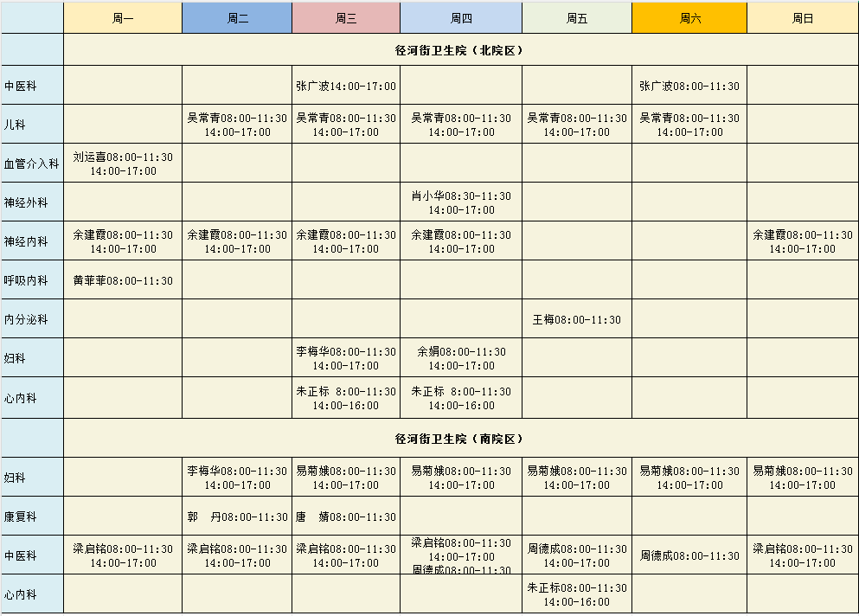Select 余建霞 Sunday neurology cell
Viewport: 859px width, 616px height.
(803, 241)
